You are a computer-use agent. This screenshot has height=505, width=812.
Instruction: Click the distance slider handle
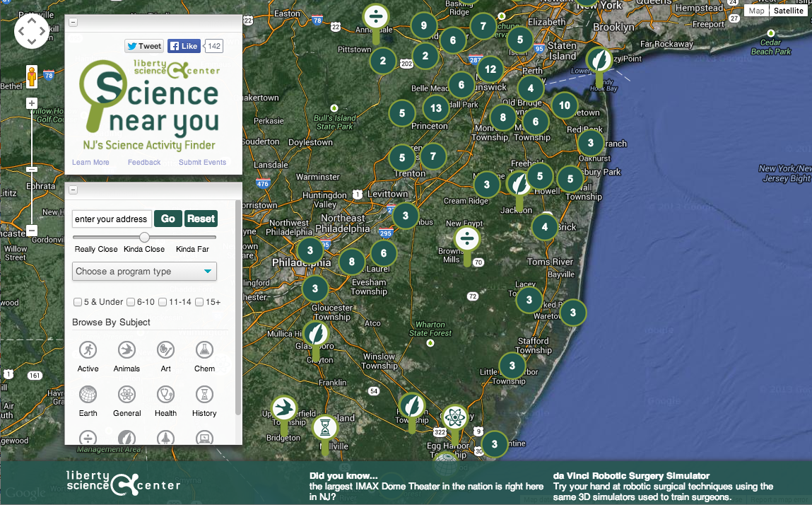pyautogui.click(x=145, y=237)
